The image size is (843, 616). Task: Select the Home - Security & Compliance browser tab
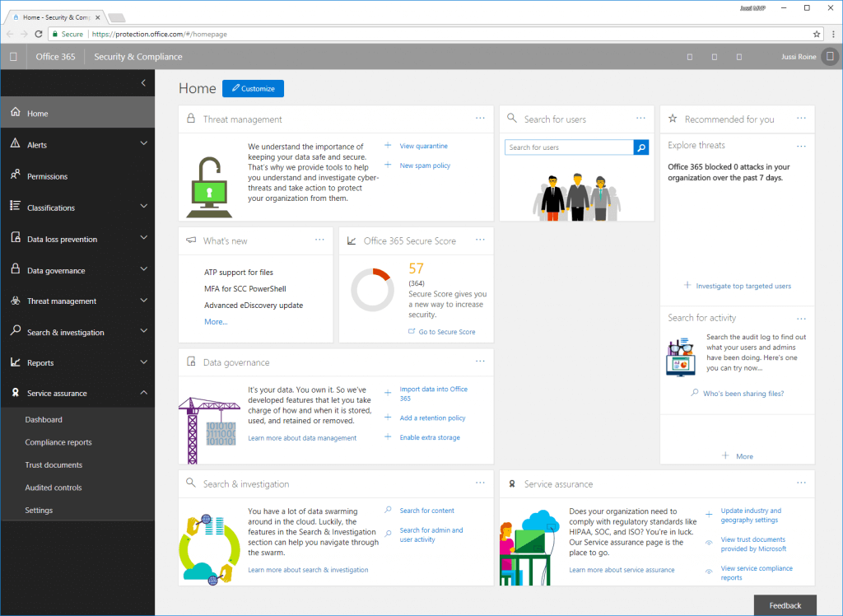pos(56,16)
